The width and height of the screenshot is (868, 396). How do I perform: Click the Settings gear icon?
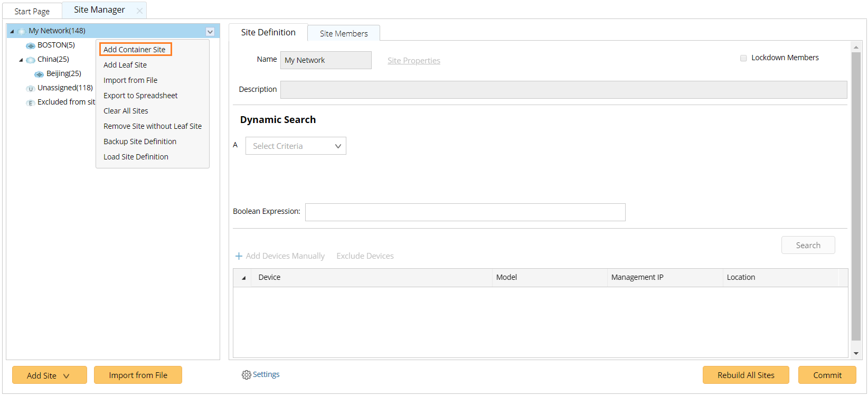point(246,375)
